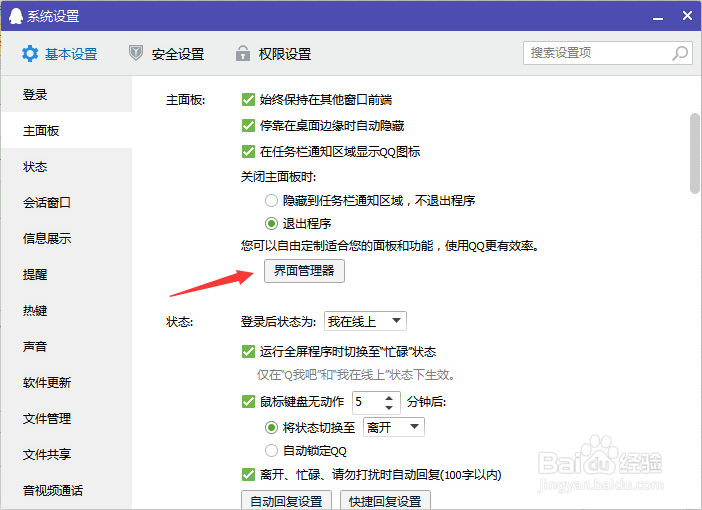Increase the idle minutes with up arrow

tap(389, 397)
